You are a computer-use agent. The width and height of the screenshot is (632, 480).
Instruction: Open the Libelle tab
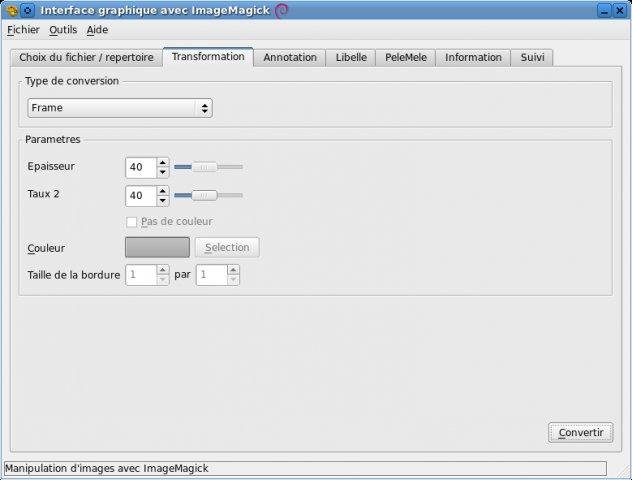pos(351,58)
